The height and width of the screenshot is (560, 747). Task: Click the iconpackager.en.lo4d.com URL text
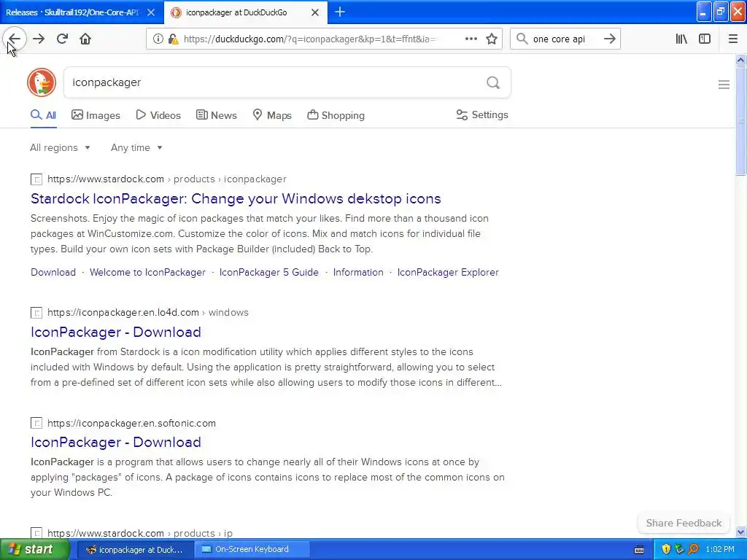point(147,312)
